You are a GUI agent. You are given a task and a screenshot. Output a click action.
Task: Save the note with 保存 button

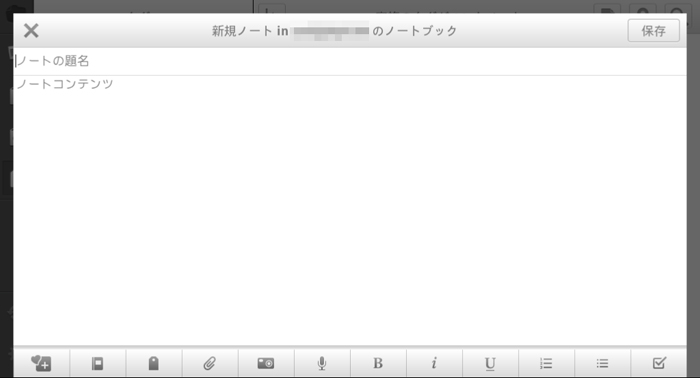click(x=654, y=30)
